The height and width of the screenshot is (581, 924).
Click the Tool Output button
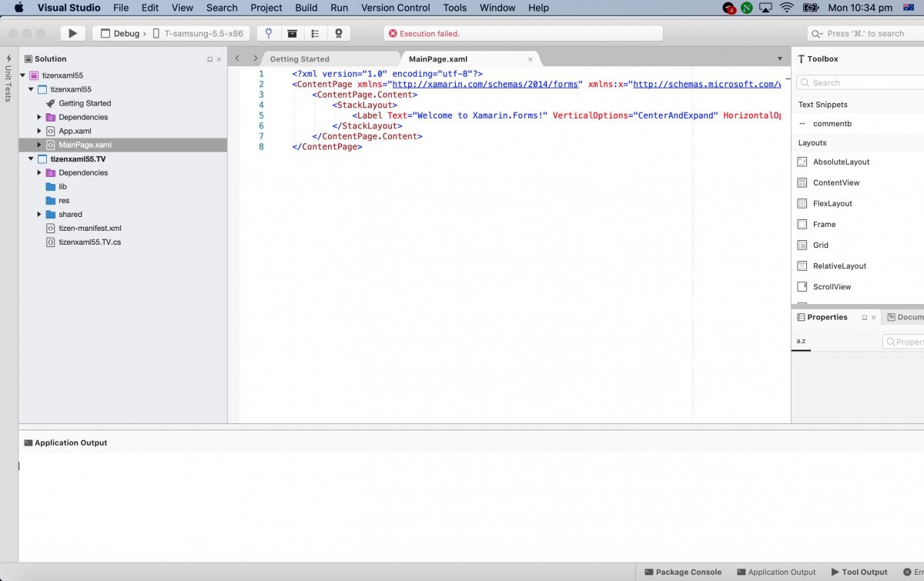(x=859, y=572)
